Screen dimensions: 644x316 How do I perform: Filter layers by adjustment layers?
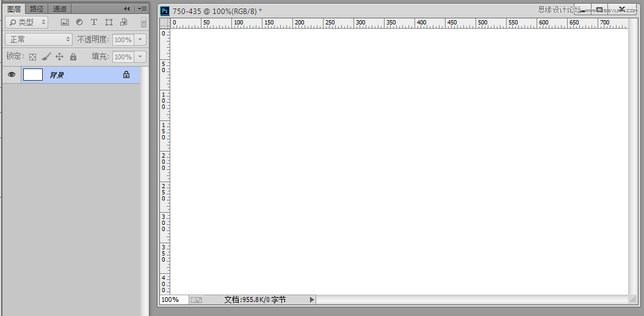click(x=79, y=22)
